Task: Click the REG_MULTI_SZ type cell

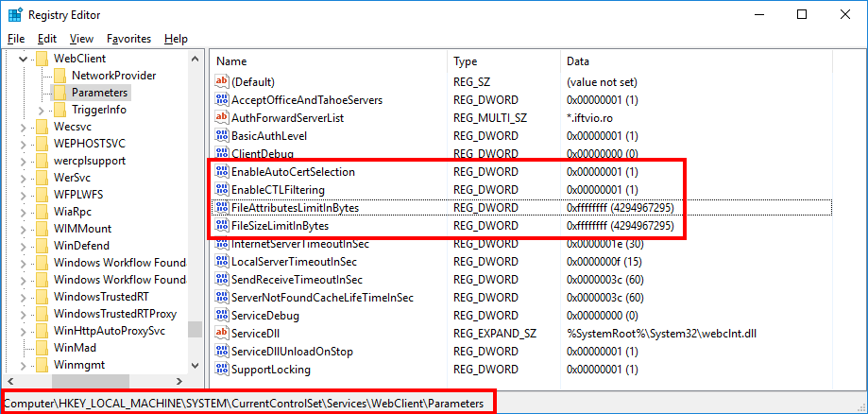Action: click(x=489, y=118)
